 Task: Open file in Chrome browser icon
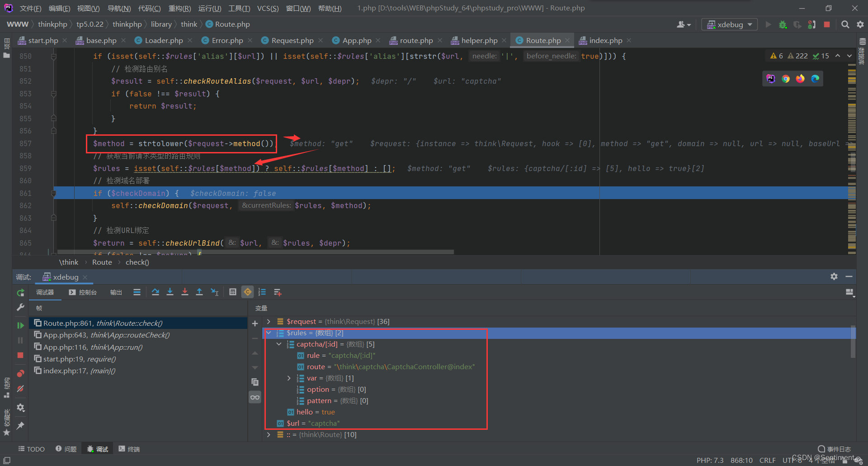[786, 79]
